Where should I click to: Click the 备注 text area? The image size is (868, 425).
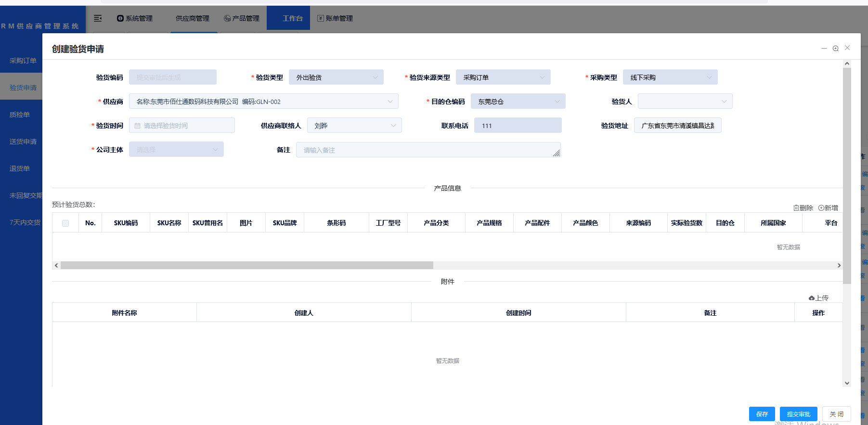pyautogui.click(x=428, y=150)
